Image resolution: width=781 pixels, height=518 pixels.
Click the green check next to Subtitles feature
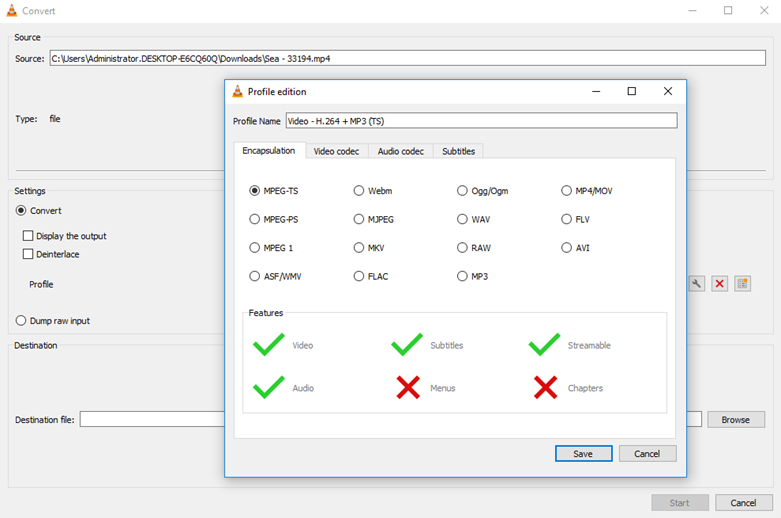click(407, 345)
